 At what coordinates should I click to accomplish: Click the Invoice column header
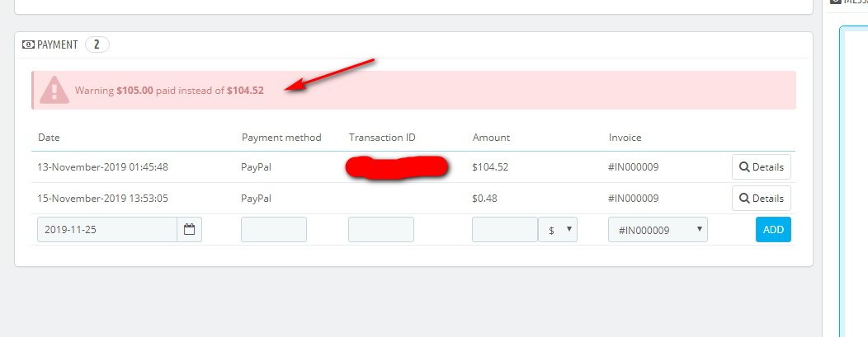pyautogui.click(x=625, y=138)
